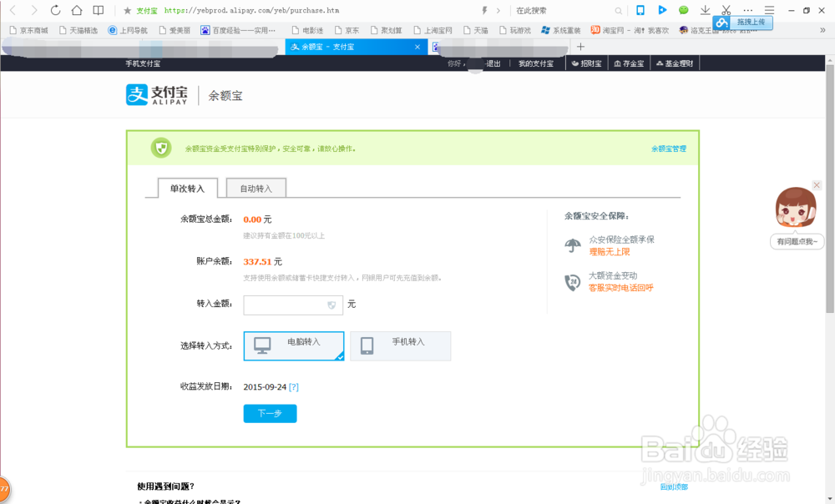
Task: Click the Alipay 支付宝 logo
Action: pos(157,95)
